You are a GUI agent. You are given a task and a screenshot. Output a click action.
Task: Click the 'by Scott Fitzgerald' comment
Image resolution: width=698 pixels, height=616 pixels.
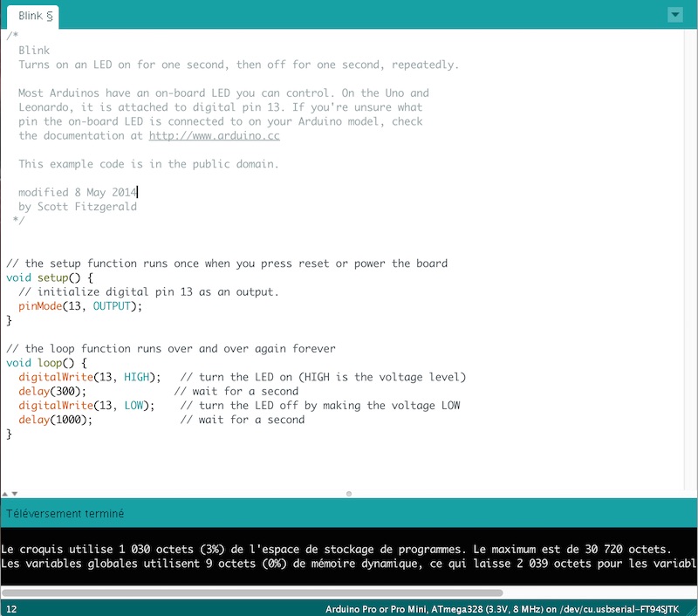pos(78,207)
